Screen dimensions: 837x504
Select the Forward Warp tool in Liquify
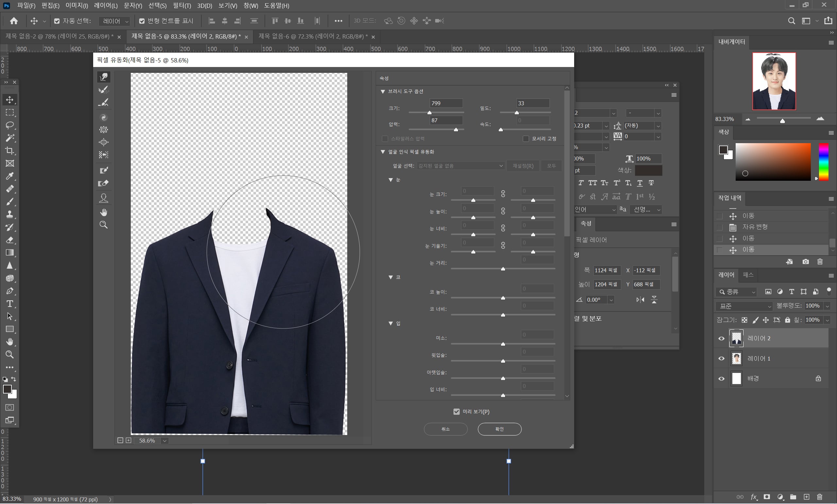coord(104,77)
